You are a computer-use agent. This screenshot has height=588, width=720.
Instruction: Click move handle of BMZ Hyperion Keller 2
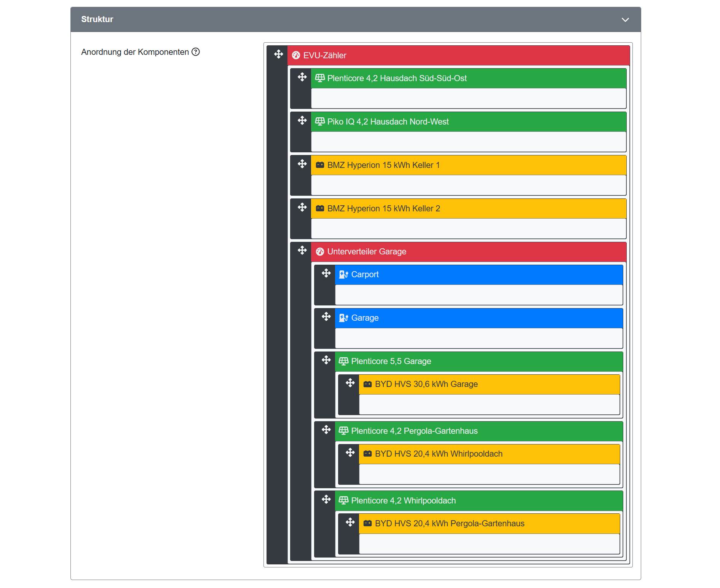click(302, 207)
